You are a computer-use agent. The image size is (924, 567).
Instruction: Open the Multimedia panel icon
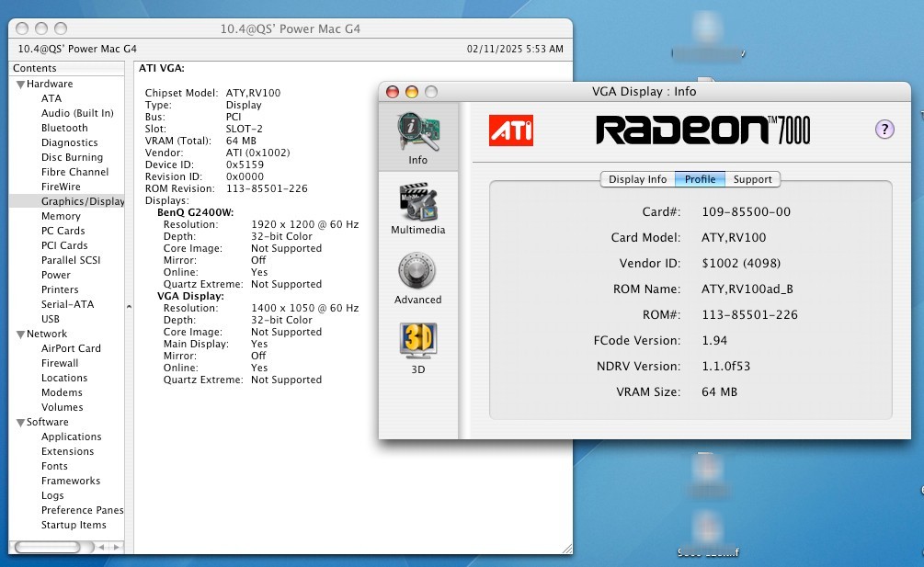[417, 209]
